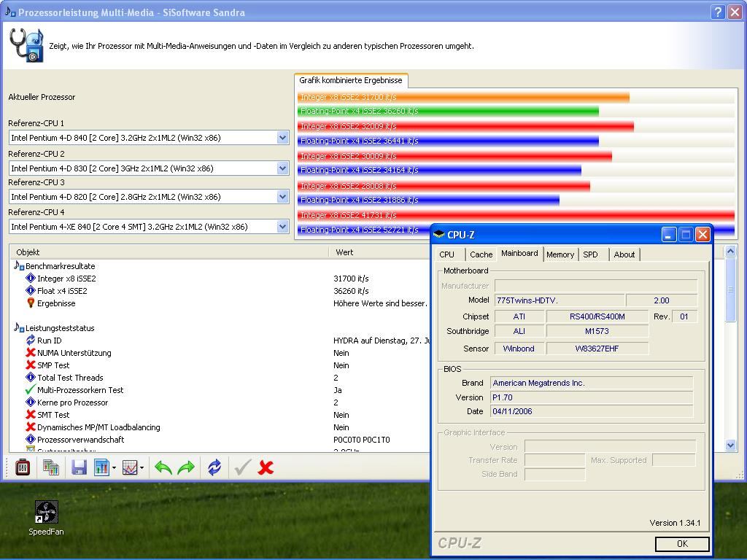747x560 pixels.
Task: Go forward with the green right arrow
Action: pyautogui.click(x=186, y=468)
